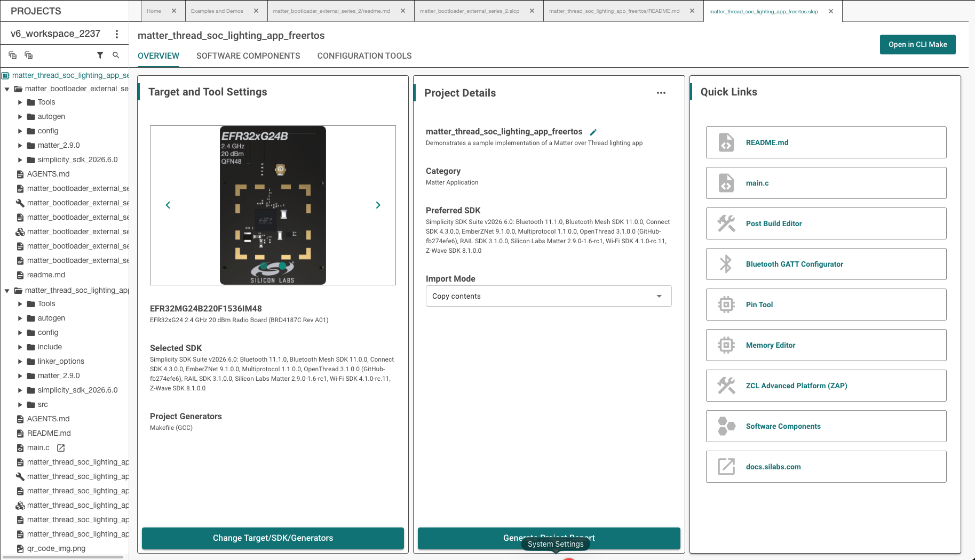Open the Memory Editor quick link
The width and height of the screenshot is (975, 560).
pyautogui.click(x=771, y=345)
